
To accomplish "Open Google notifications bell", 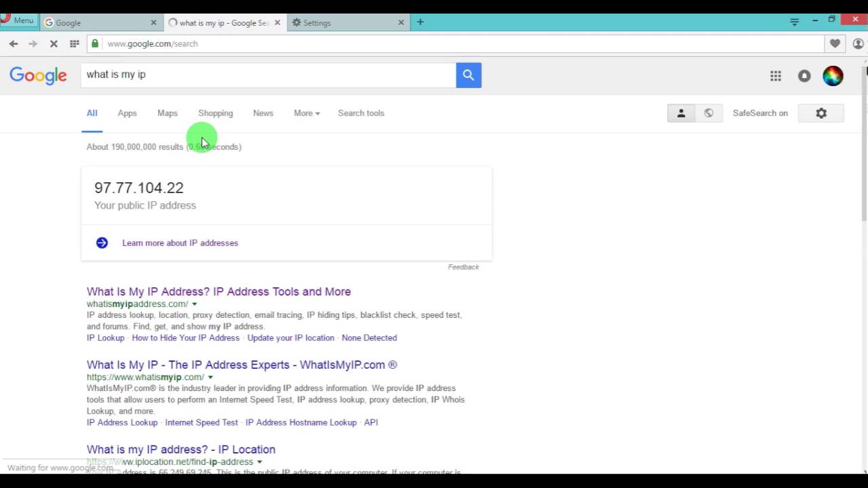I will 804,76.
